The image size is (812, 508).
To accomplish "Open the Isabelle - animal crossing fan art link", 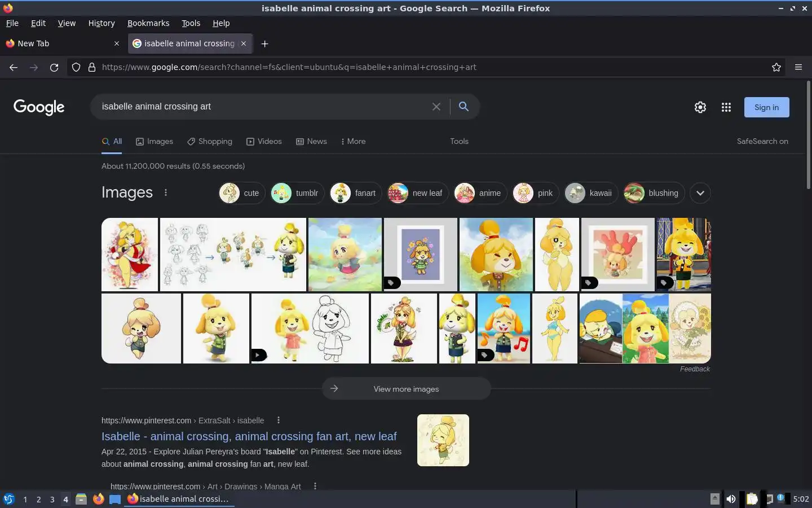I will [249, 436].
